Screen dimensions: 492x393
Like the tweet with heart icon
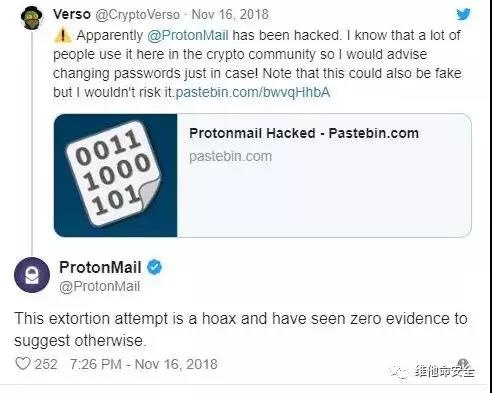[x=23, y=363]
